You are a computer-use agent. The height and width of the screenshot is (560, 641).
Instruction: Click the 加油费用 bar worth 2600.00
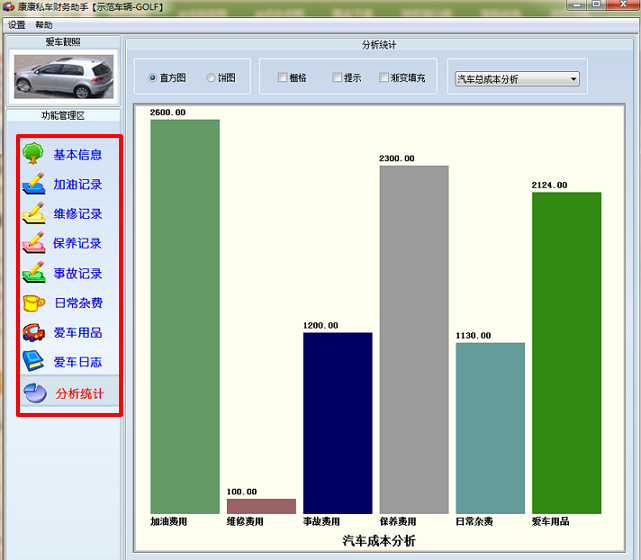(x=185, y=316)
